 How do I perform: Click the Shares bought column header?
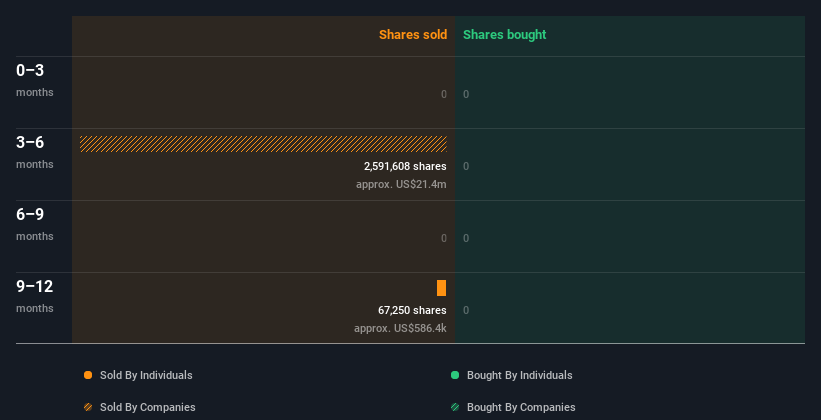(505, 35)
